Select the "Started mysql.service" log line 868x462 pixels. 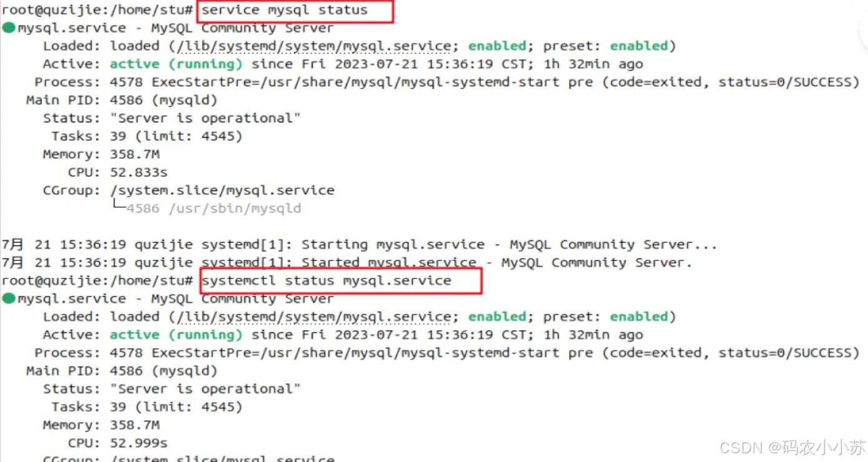[347, 263]
